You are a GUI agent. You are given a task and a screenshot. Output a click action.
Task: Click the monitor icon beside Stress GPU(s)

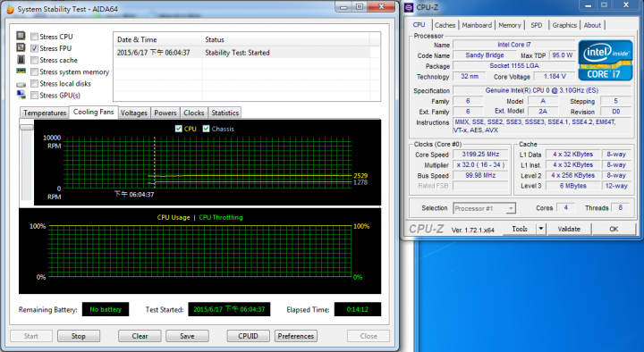(21, 95)
